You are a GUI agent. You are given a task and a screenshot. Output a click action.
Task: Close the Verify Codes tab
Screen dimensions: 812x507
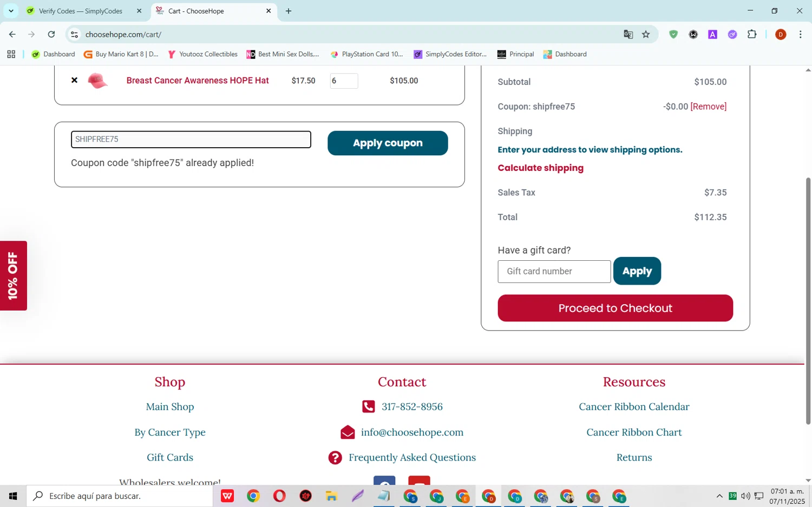pos(139,11)
